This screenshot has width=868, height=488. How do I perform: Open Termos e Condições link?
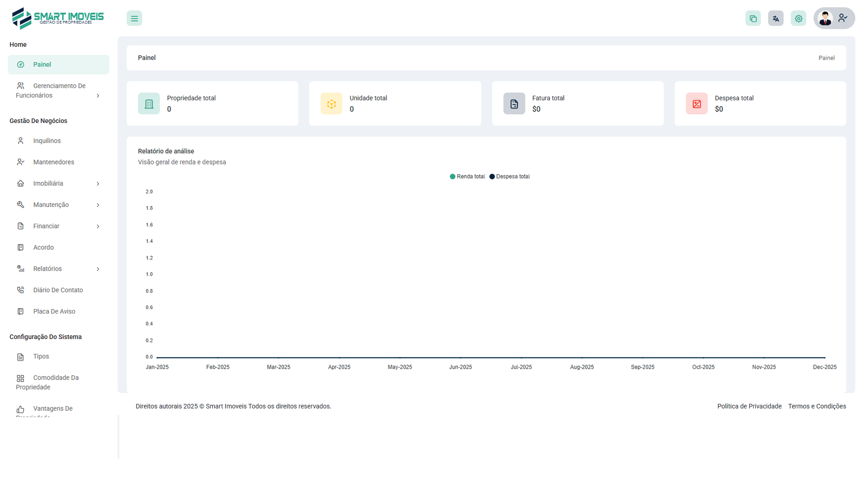(x=817, y=406)
